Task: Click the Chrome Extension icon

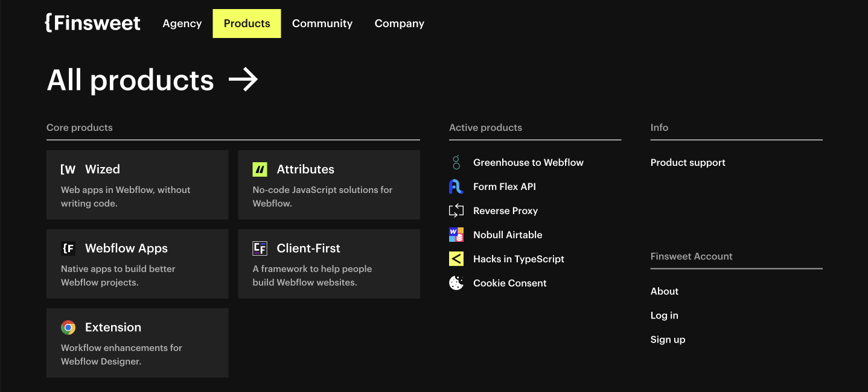Action: [68, 327]
